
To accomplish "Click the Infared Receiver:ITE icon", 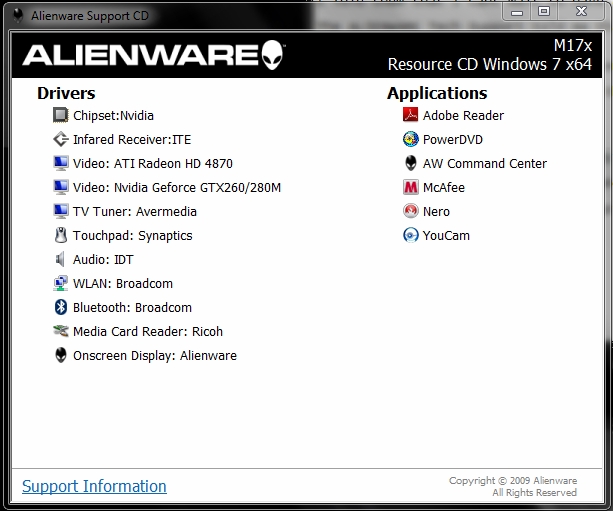I will point(60,139).
